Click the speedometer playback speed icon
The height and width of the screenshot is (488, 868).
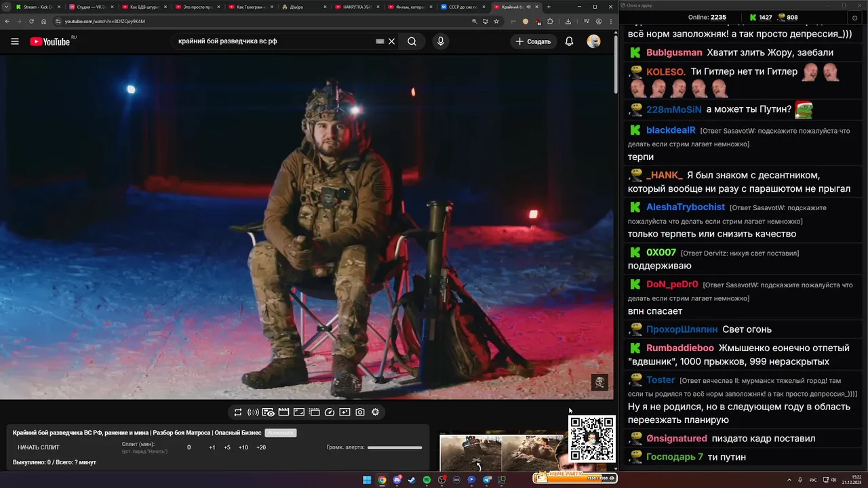pyautogui.click(x=330, y=412)
